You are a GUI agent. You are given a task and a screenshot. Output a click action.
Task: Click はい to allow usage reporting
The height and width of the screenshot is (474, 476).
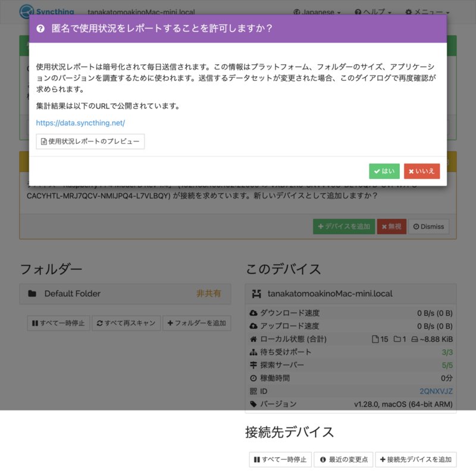coord(384,171)
